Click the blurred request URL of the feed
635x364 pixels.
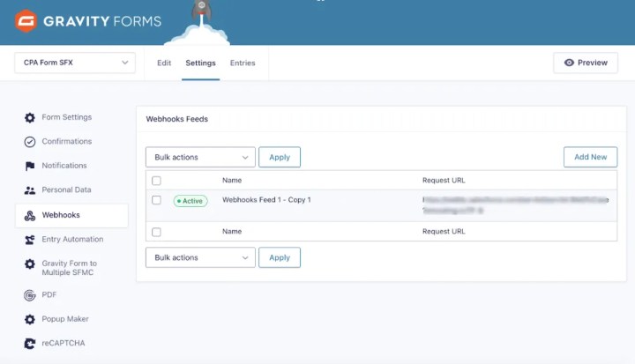[x=515, y=204]
